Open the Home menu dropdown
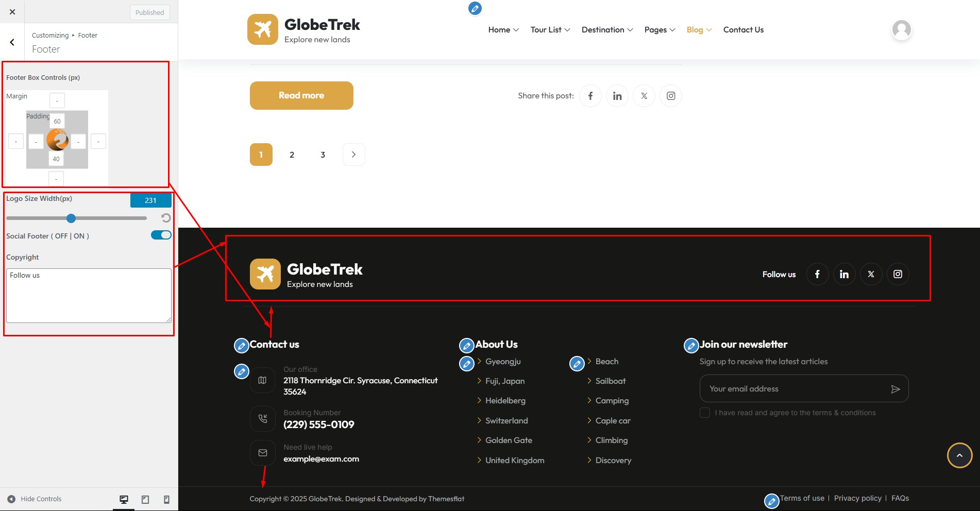The width and height of the screenshot is (980, 511). click(x=503, y=30)
